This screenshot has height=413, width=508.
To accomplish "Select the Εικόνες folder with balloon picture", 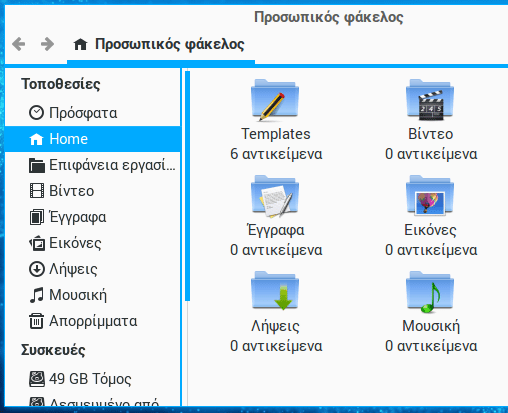I will 430,196.
